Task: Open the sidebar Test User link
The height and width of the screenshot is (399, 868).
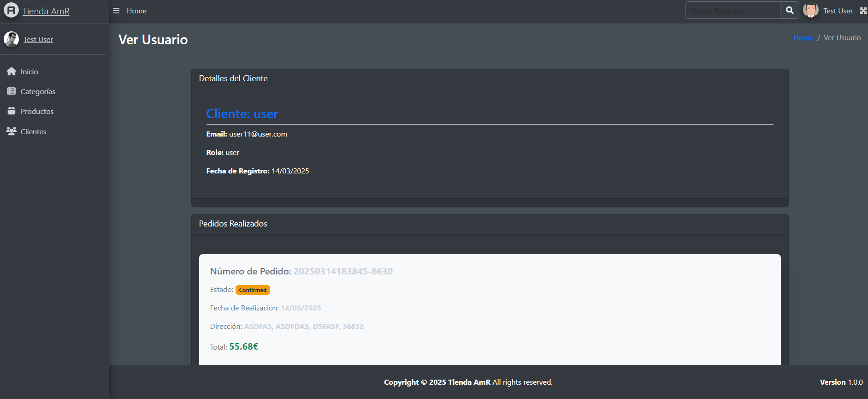Action: 38,40
